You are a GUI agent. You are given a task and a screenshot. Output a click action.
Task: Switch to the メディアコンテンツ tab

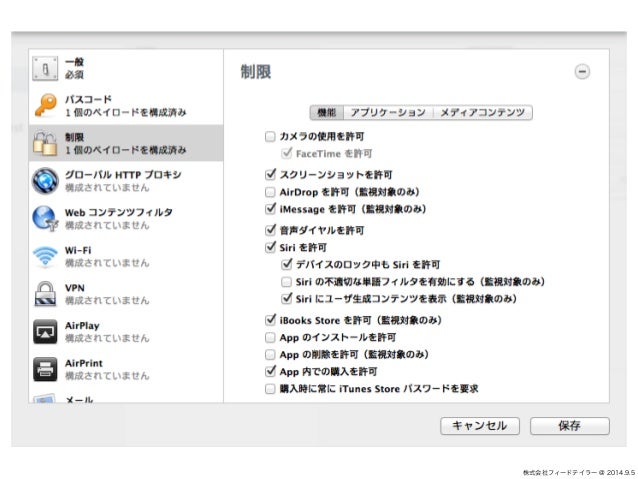pos(483,112)
